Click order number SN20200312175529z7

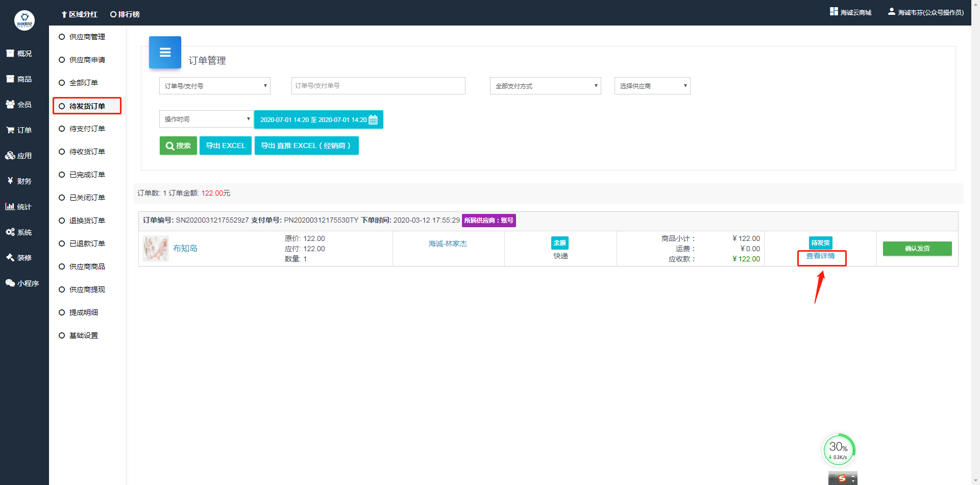[212, 221]
